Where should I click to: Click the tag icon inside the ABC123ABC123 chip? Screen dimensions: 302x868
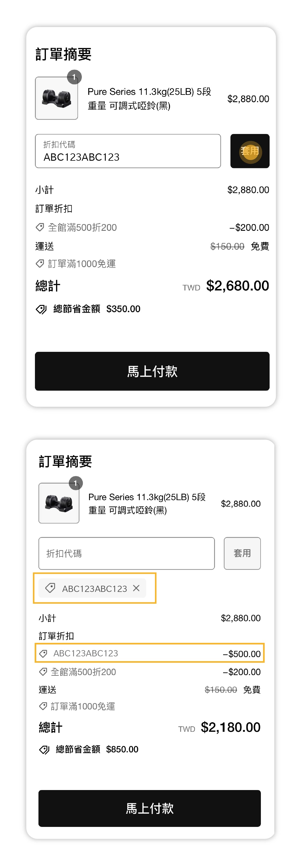pyautogui.click(x=50, y=588)
